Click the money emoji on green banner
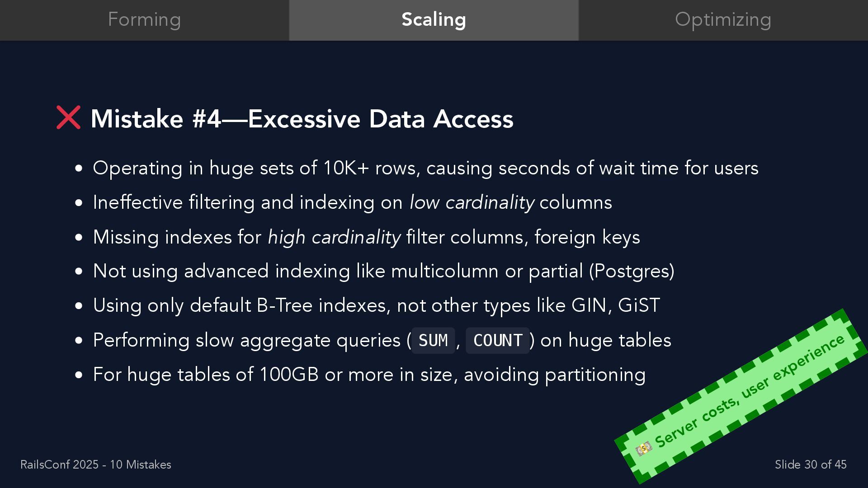Image resolution: width=868 pixels, height=488 pixels. [x=643, y=448]
